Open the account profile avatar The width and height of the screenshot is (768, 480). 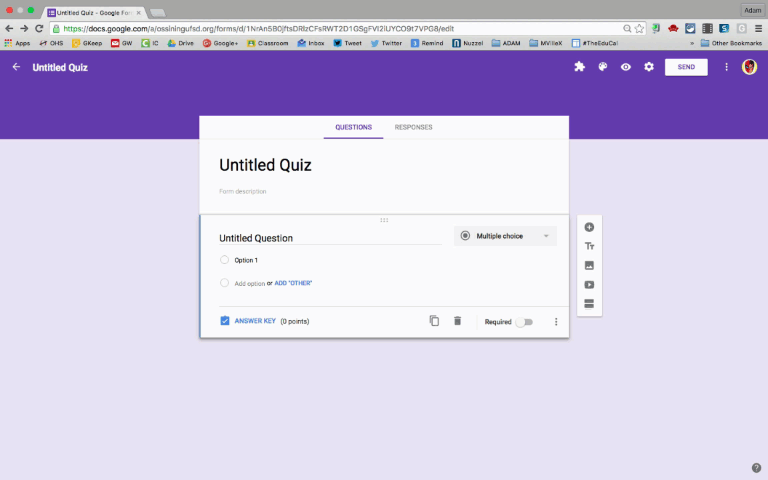click(749, 67)
